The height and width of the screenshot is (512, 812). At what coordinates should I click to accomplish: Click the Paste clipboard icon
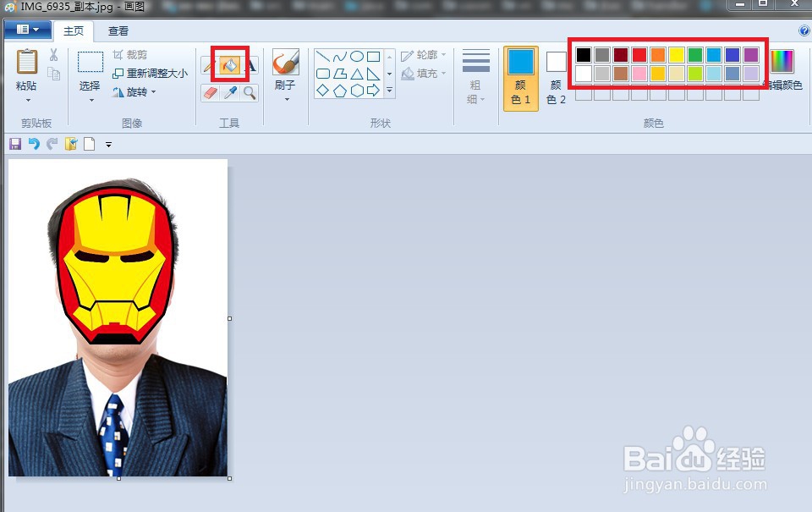click(27, 62)
